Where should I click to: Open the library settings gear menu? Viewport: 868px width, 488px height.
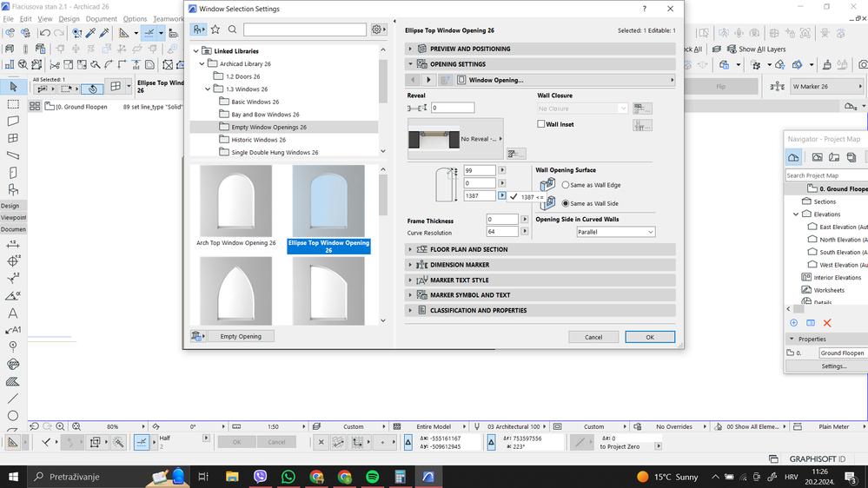click(378, 30)
